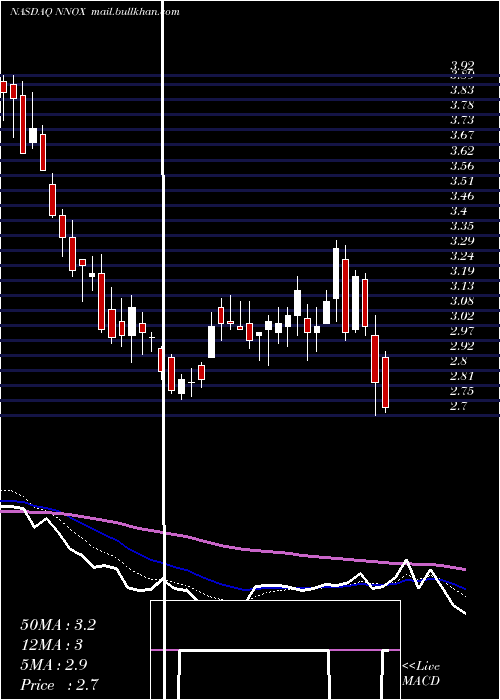Select the 2.7 price axis label
This screenshot has height=700, width=500.
(459, 407)
